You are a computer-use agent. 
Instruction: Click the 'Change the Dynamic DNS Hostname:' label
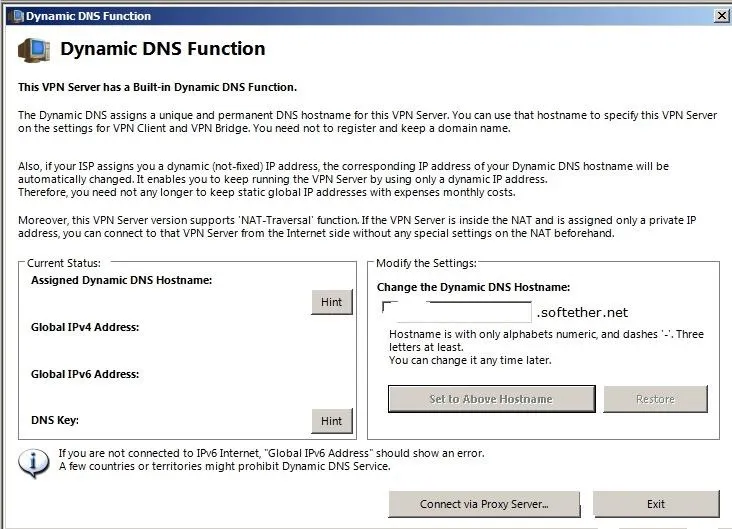[x=473, y=287]
